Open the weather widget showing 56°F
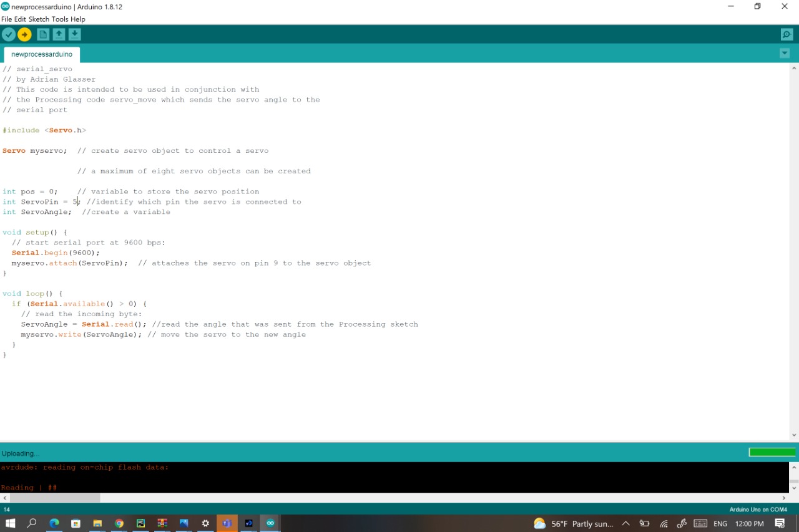 click(574, 524)
